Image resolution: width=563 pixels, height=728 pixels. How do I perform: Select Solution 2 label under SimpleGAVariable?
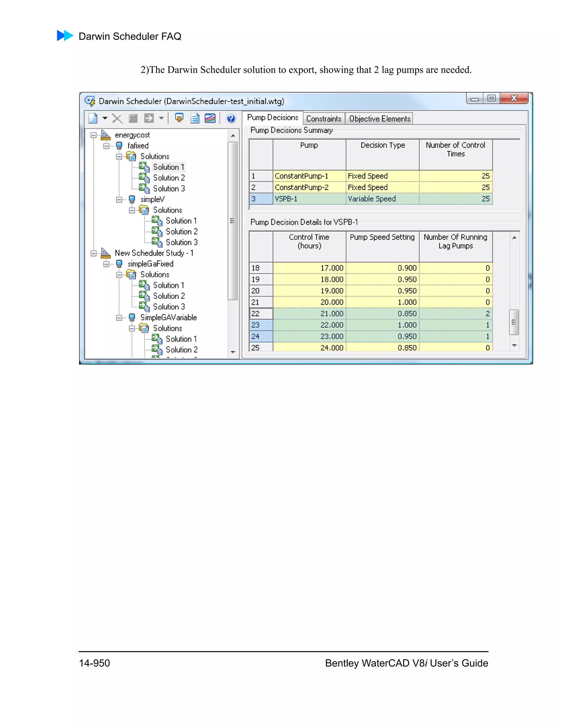tap(181, 350)
